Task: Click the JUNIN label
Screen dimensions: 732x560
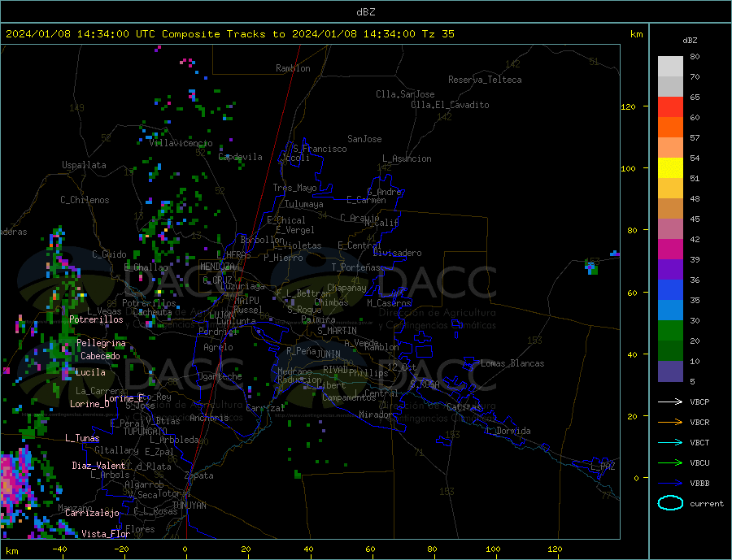Action: 329,354
